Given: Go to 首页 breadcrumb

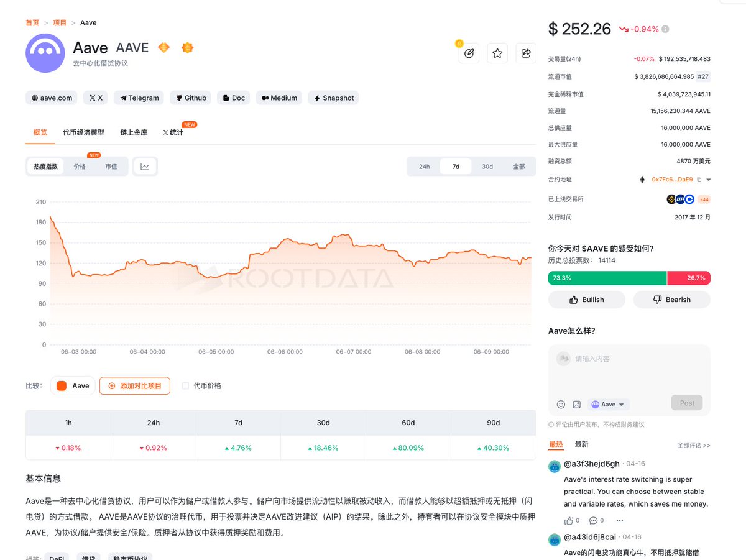Looking at the screenshot, I should (32, 22).
